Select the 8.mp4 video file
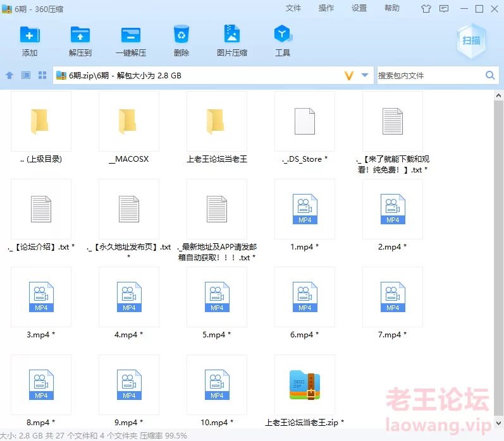Viewport: 504px width, 441px height. (x=41, y=391)
